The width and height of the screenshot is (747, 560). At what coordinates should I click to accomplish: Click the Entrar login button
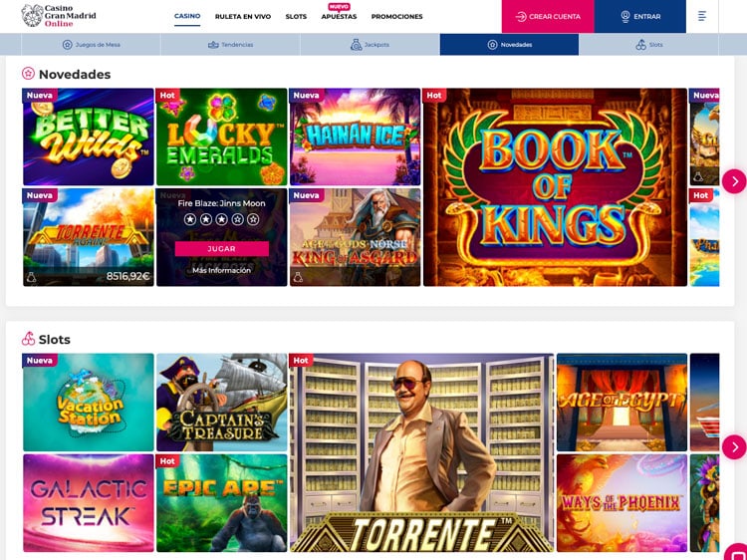640,16
